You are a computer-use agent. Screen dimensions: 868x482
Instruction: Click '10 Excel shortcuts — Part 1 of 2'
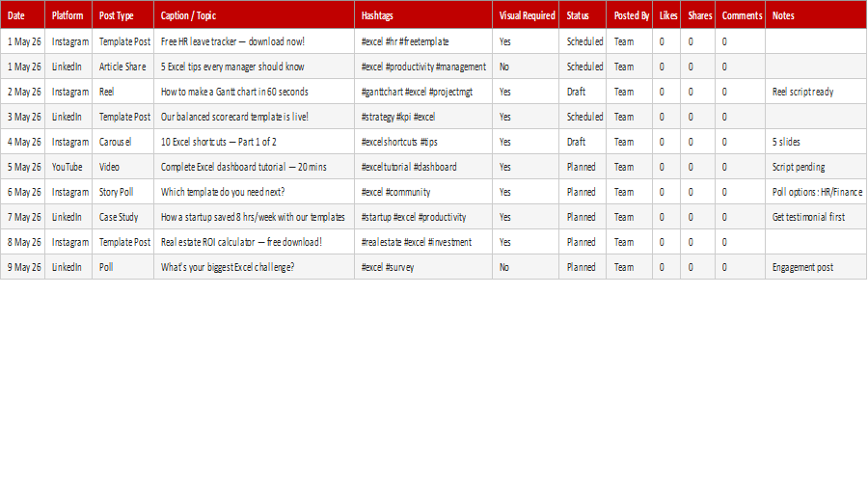[254, 142]
